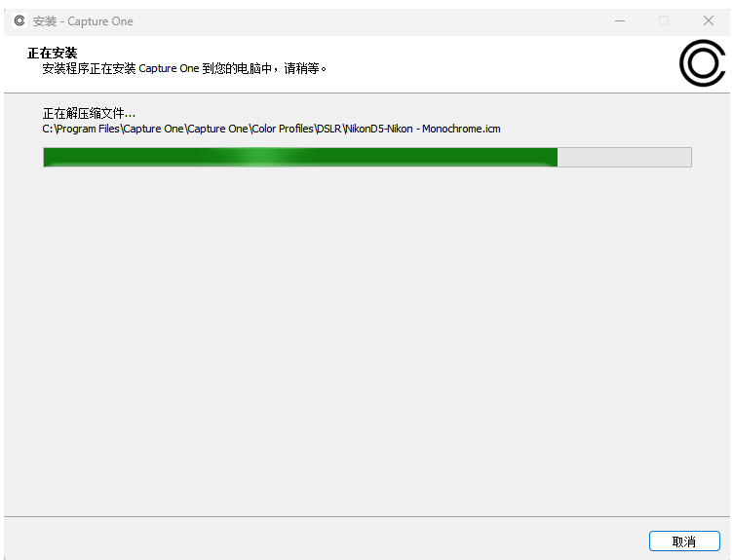Click the large Capture One logo in the header
The width and height of the screenshot is (732, 560).
pyautogui.click(x=702, y=63)
